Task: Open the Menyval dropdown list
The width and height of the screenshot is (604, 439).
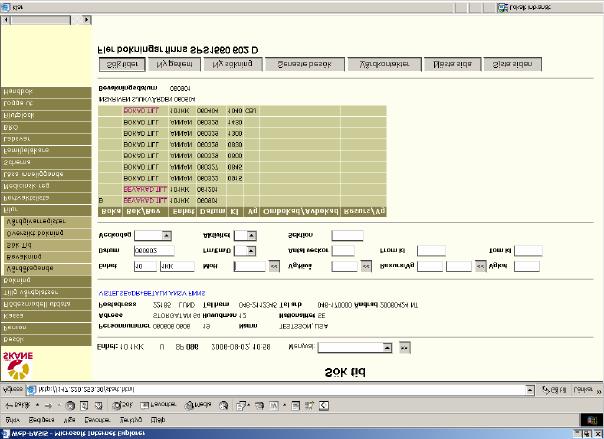Action: 387,347
